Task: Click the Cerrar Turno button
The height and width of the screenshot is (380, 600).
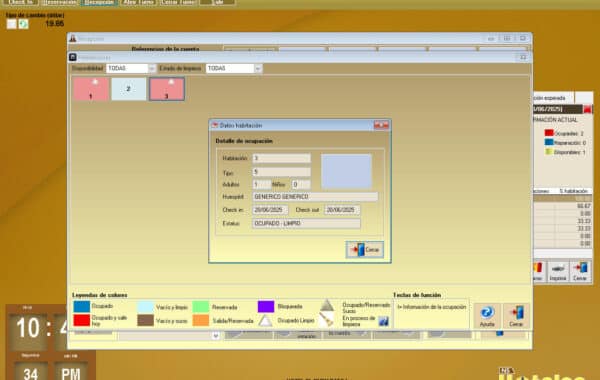Action: (x=178, y=2)
